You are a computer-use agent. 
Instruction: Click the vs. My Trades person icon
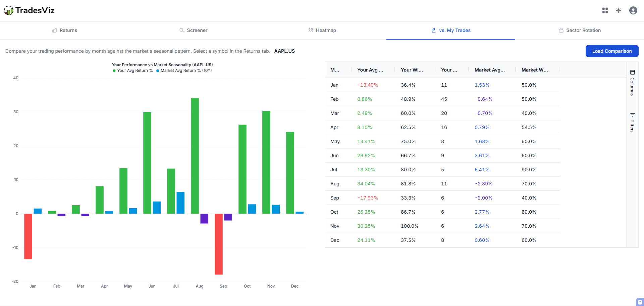click(x=434, y=30)
